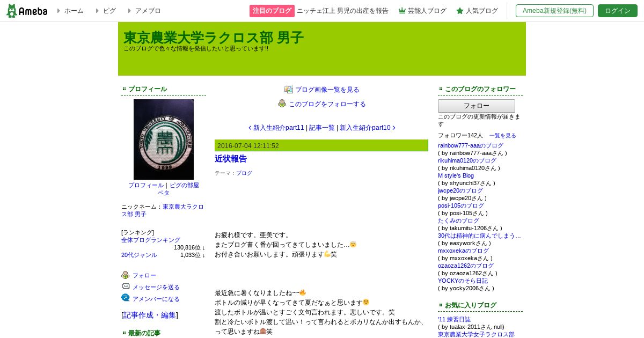Click the icon beside このブログをフォローする
This screenshot has height=338, width=644.
(282, 104)
